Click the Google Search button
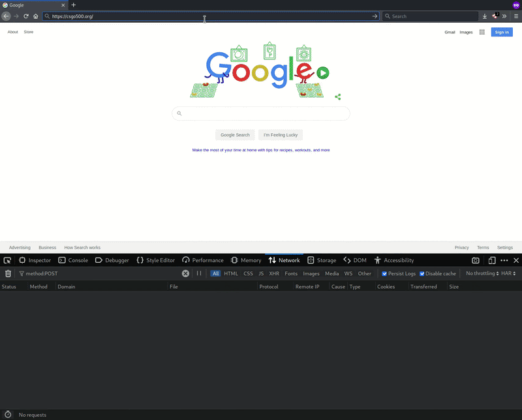 (235, 135)
